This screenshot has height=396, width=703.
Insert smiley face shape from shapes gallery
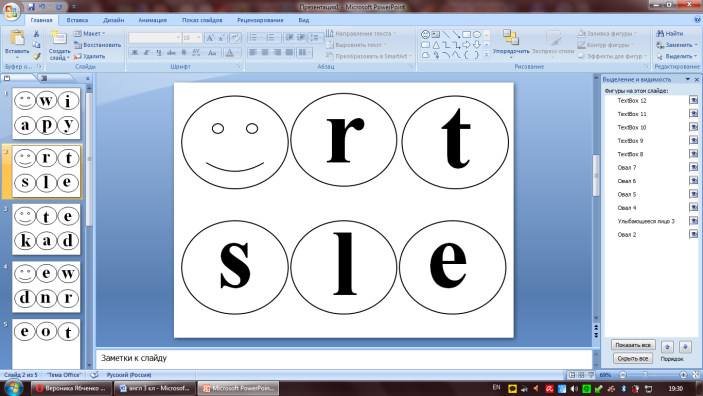pos(425,34)
